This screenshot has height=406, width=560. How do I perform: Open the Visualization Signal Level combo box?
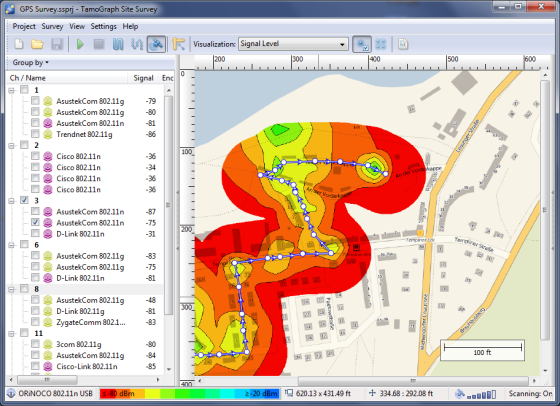[x=293, y=44]
